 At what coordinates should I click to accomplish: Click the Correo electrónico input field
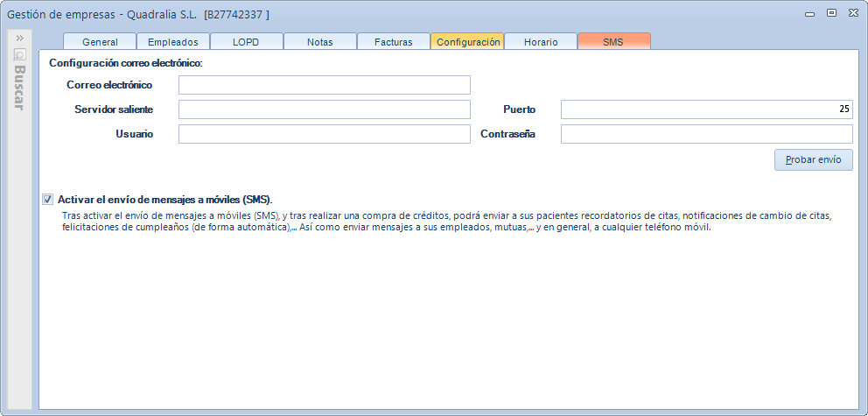(324, 85)
